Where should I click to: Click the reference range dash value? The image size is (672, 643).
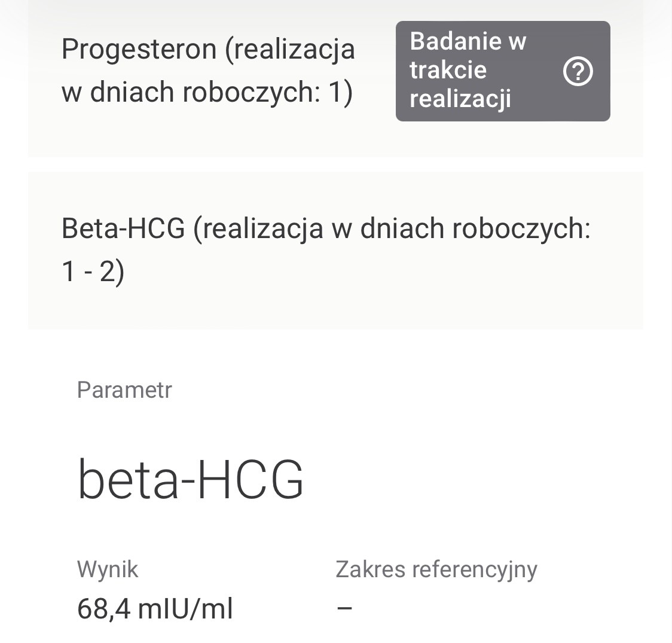pyautogui.click(x=344, y=608)
